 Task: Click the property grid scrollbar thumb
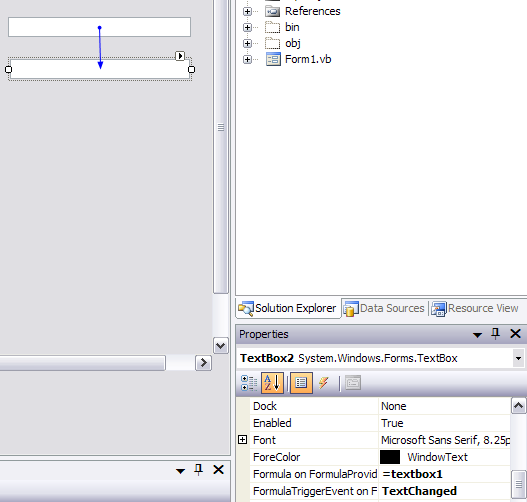click(519, 485)
